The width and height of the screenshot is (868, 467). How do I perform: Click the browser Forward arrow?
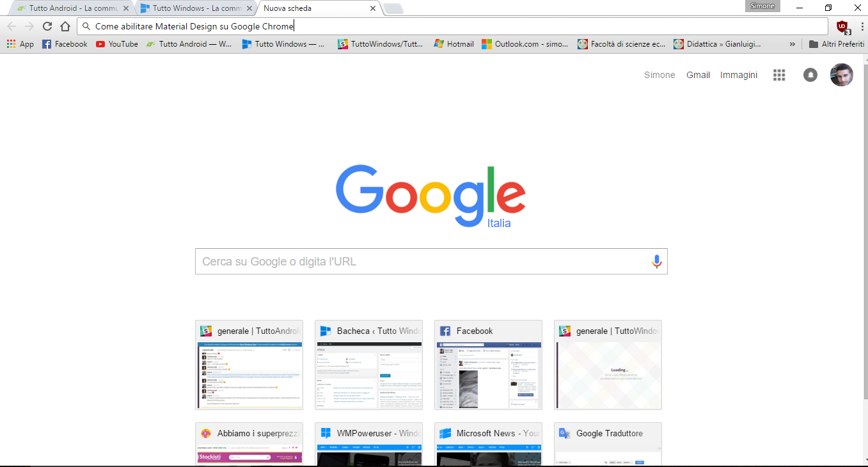click(29, 26)
